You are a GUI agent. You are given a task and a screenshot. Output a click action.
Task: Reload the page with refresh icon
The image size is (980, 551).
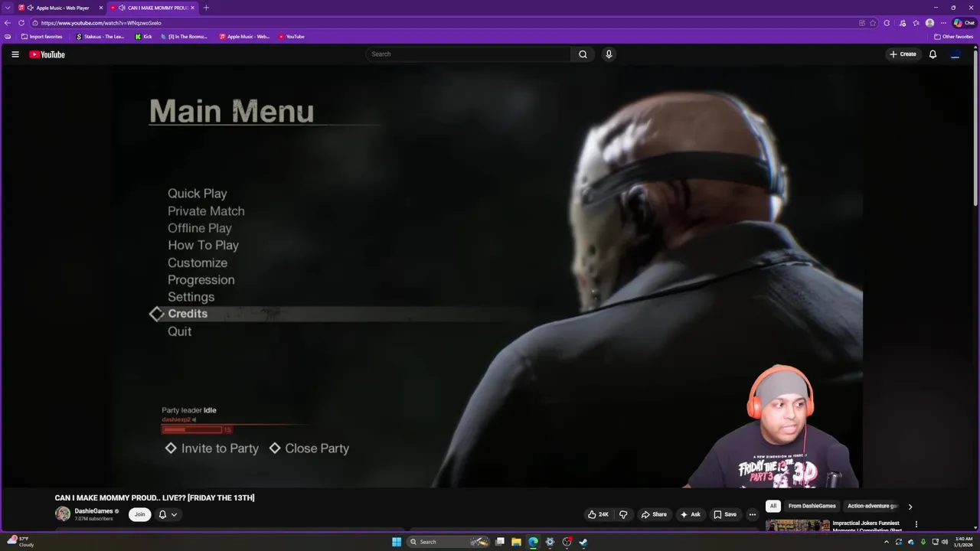(x=21, y=23)
